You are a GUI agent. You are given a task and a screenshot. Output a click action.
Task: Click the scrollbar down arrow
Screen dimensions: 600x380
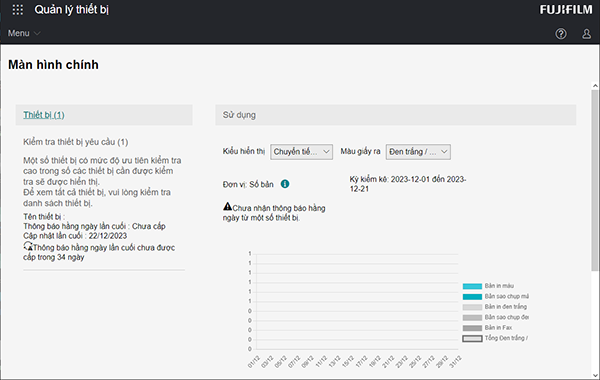click(595, 375)
